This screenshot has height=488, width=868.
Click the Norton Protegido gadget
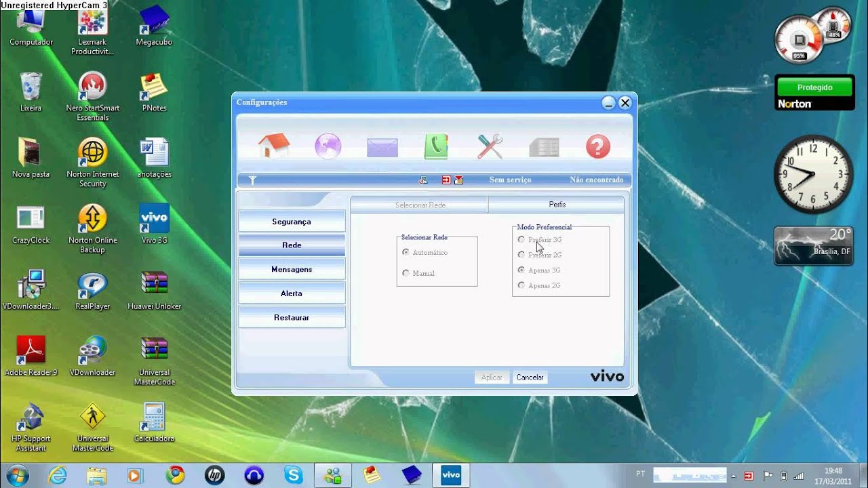814,92
